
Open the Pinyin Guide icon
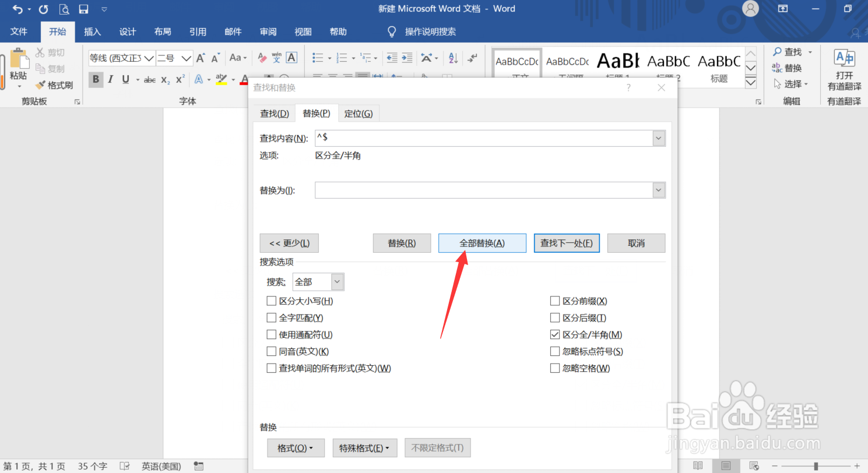click(x=276, y=58)
